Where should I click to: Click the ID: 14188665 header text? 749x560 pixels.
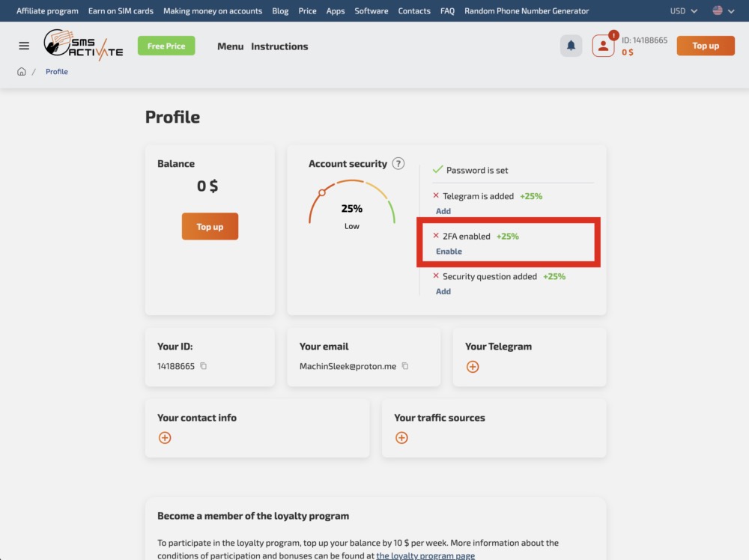click(644, 40)
